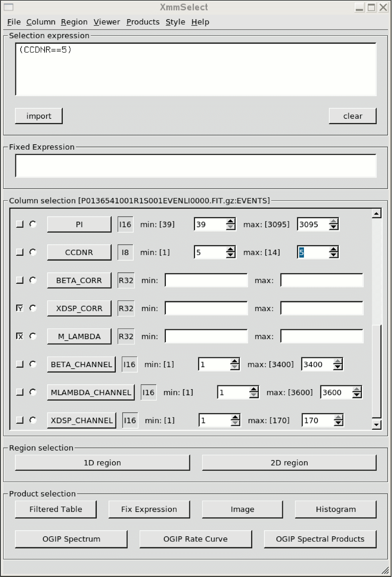This screenshot has width=392, height=577.
Task: Increase the CCDNR minimum value spinner
Action: (231, 249)
